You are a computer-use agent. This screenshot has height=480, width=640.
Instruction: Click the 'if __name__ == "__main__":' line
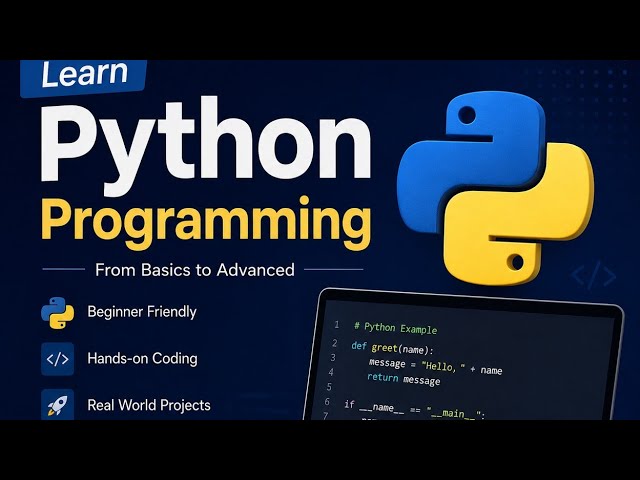414,410
